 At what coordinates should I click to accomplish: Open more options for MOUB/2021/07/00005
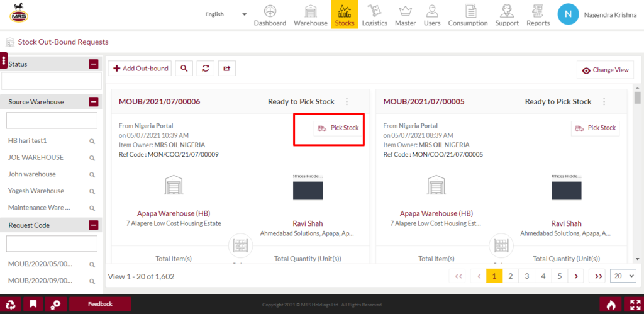pos(604,101)
